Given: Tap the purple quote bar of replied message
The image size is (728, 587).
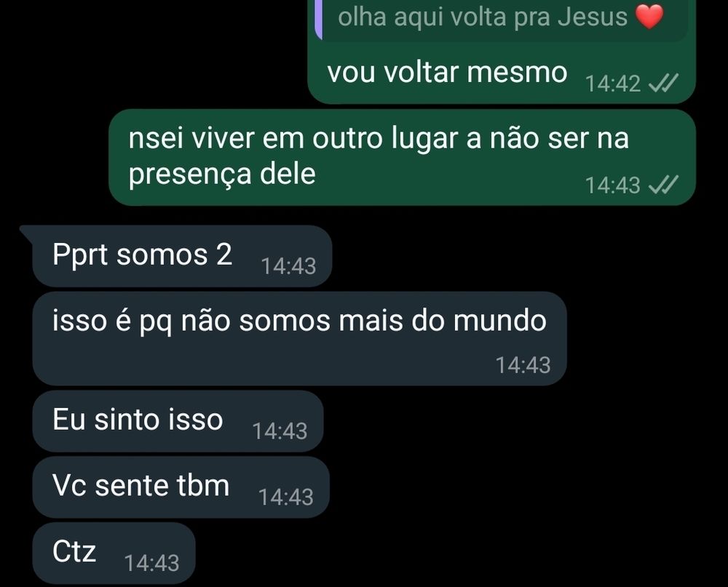Looking at the screenshot, I should click(319, 20).
